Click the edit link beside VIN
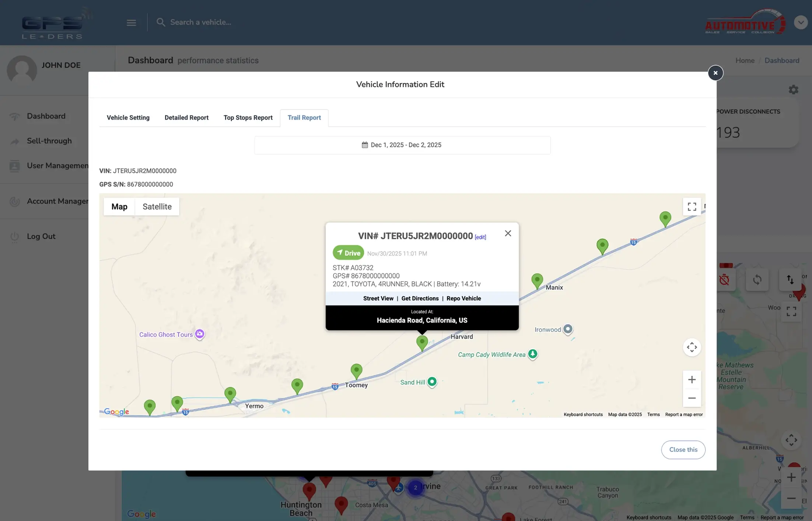This screenshot has width=812, height=521. pos(480,237)
